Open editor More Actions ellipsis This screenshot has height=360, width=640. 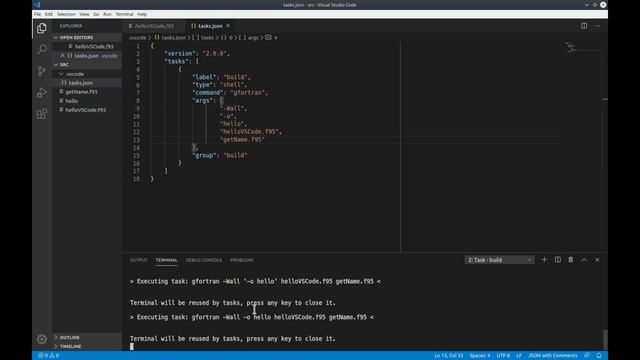597,26
